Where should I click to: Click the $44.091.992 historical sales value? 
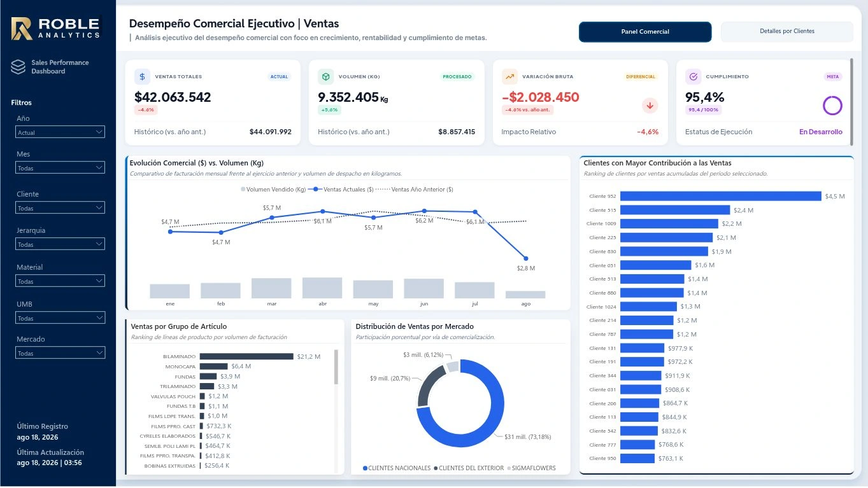[271, 132]
